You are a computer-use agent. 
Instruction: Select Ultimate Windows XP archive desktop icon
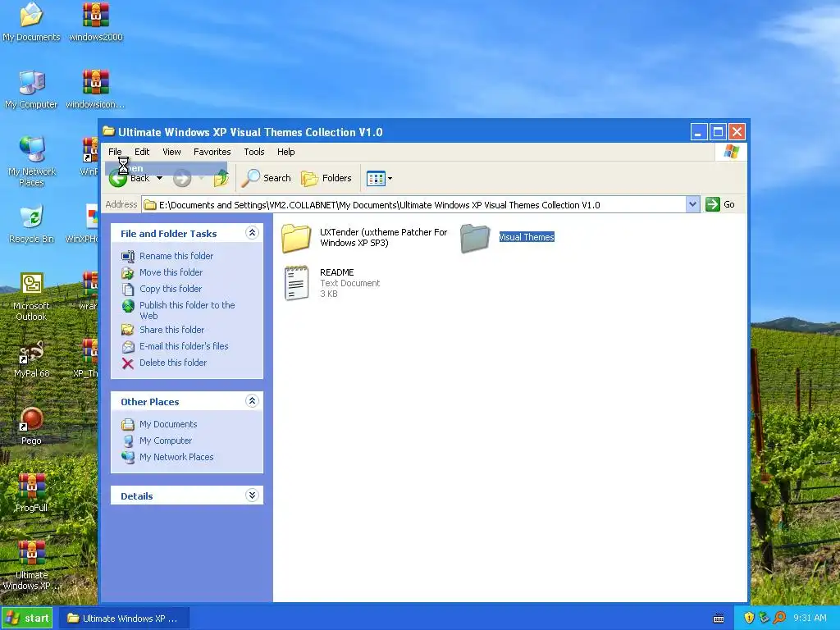(32, 554)
